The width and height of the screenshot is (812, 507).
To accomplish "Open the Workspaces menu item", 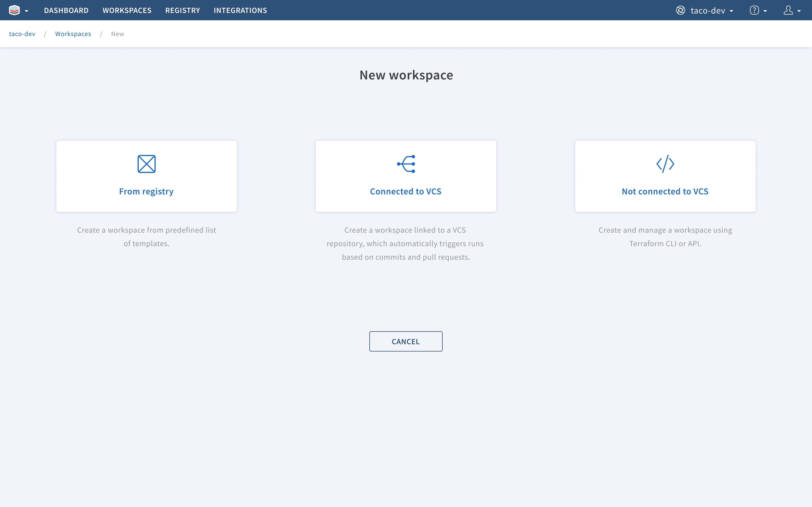I will click(127, 10).
